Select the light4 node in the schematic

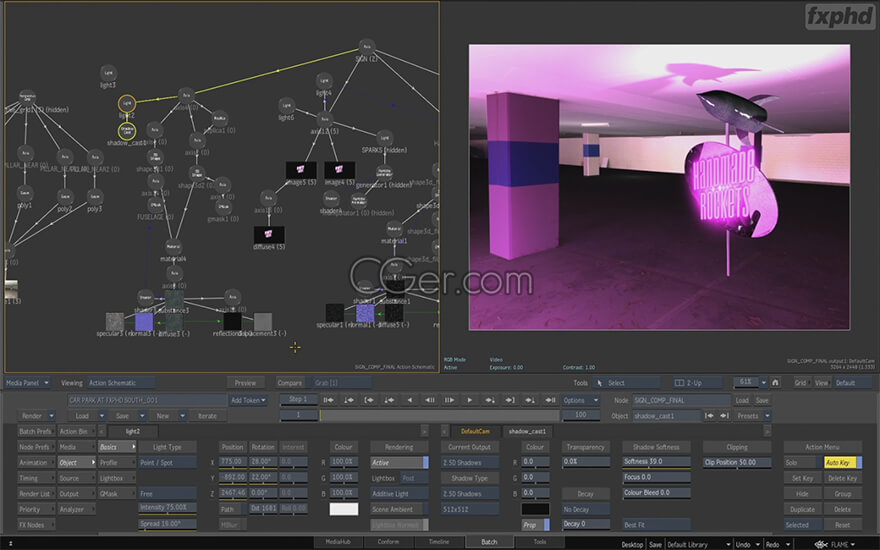coord(324,80)
